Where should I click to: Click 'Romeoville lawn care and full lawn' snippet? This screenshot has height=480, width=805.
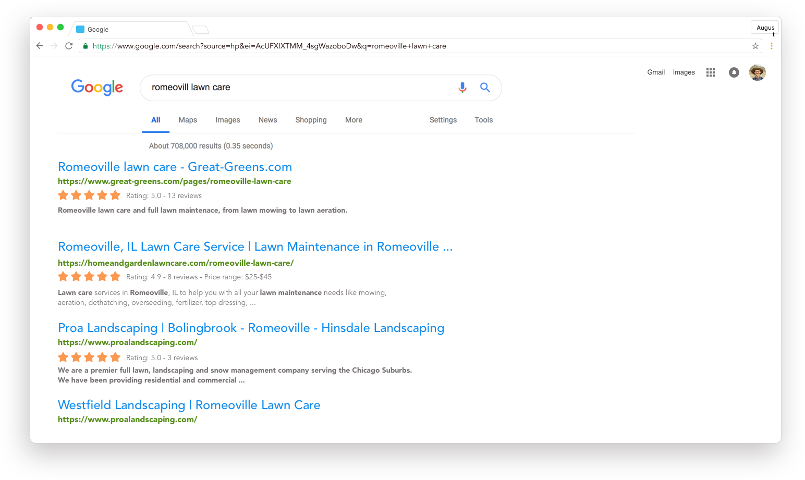tap(202, 210)
